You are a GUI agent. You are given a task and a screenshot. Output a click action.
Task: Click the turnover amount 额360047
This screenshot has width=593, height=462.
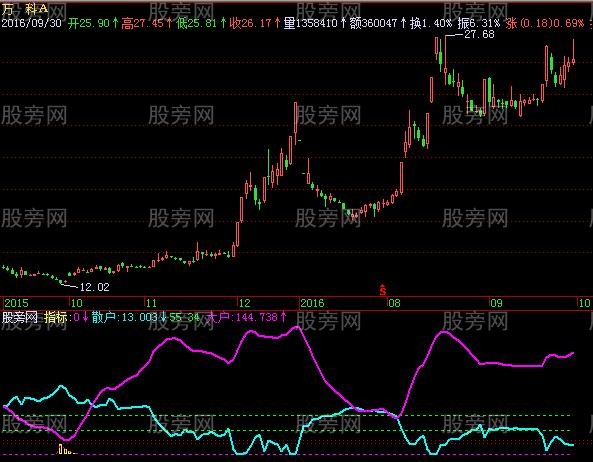(x=378, y=23)
